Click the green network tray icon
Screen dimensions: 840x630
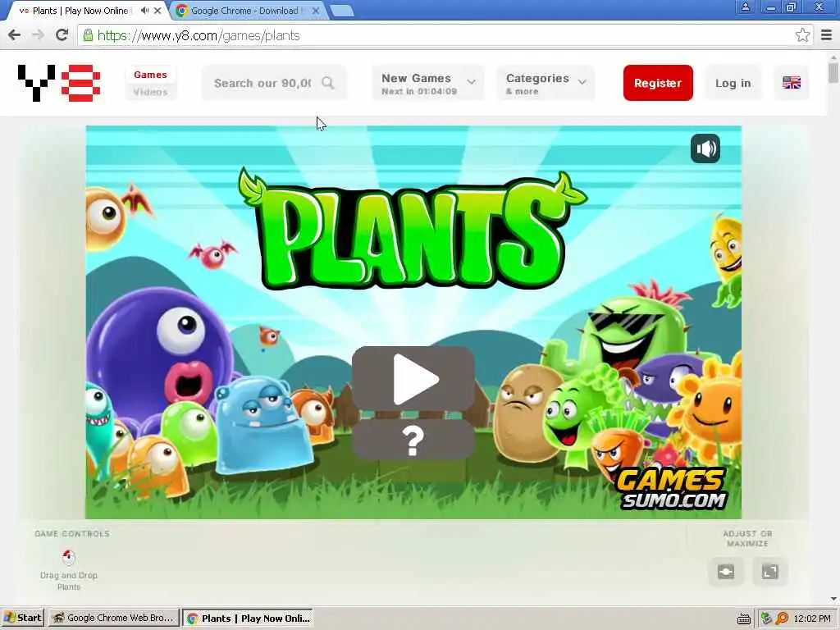tap(766, 619)
